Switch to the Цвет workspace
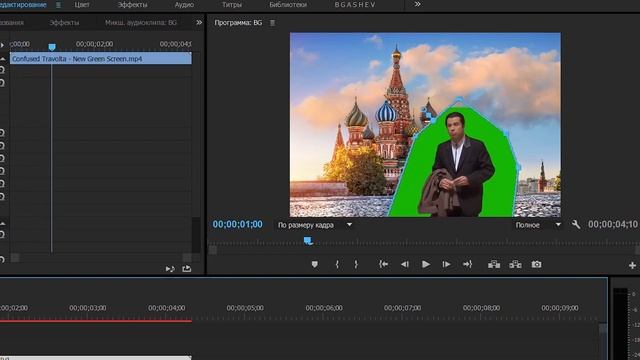640x360 pixels. 82,5
